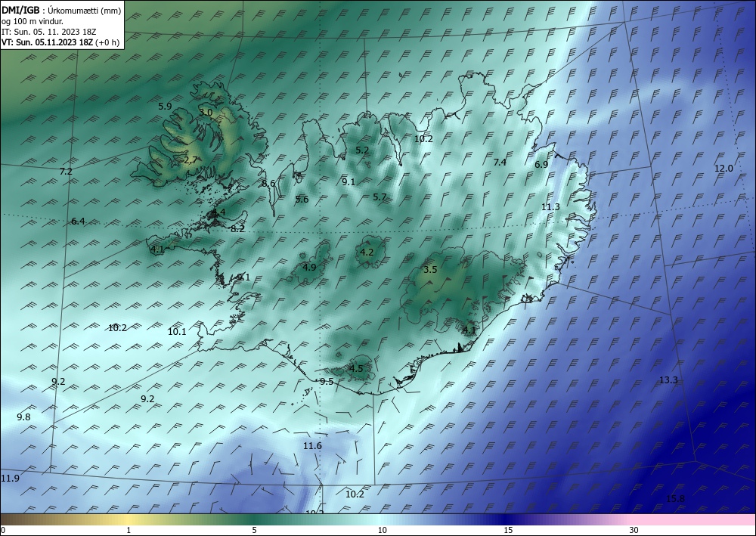Click the 3.5 value on the large glacier
Image resolution: width=756 pixels, height=536 pixels.
click(430, 270)
